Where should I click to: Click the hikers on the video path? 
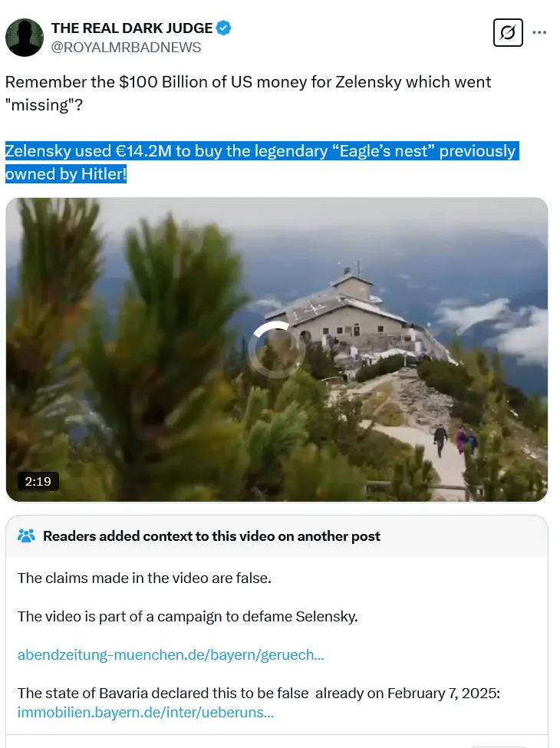455,440
